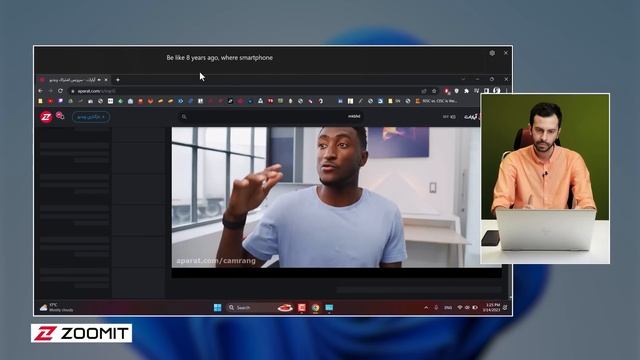The image size is (640, 360).
Task: Open the notifications icon beside Zoomit avatar
Action: point(60,116)
